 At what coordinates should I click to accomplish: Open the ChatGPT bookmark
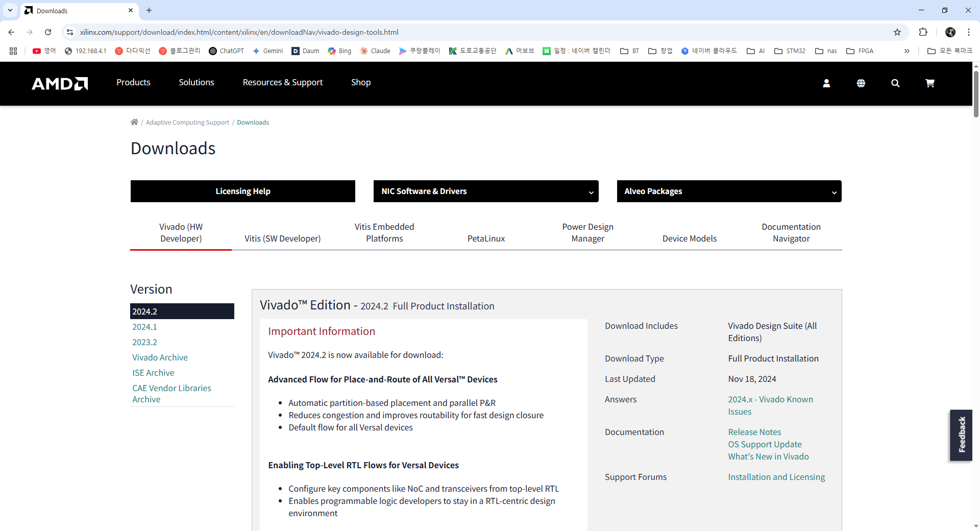click(226, 51)
